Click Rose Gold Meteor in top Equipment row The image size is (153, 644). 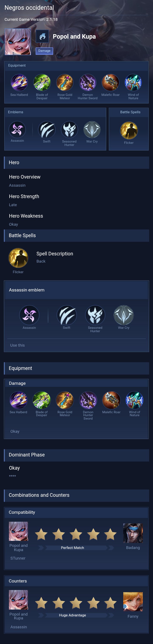65,83
